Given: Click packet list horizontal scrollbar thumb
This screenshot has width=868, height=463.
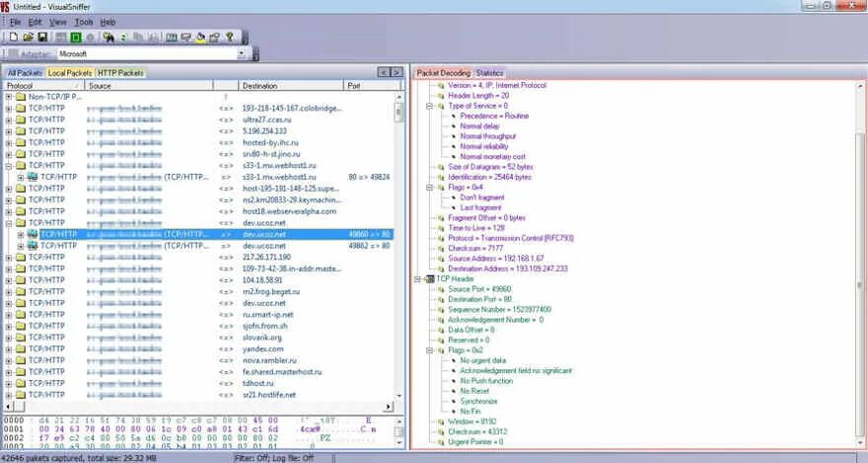Looking at the screenshot, I should (20, 407).
